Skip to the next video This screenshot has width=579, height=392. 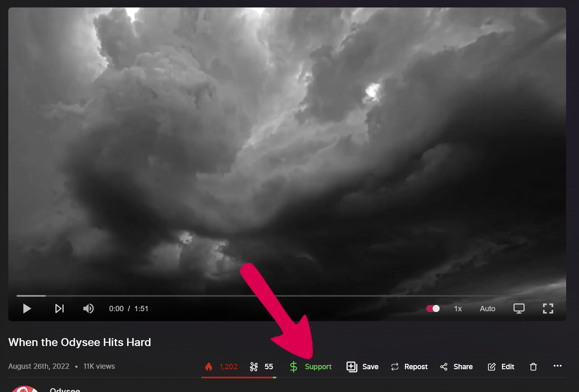point(59,309)
